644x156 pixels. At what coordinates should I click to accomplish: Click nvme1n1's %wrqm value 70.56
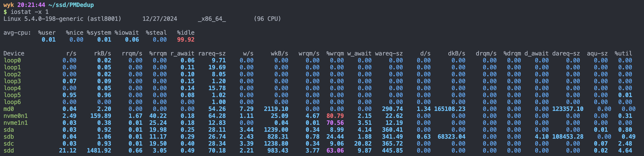(335, 123)
